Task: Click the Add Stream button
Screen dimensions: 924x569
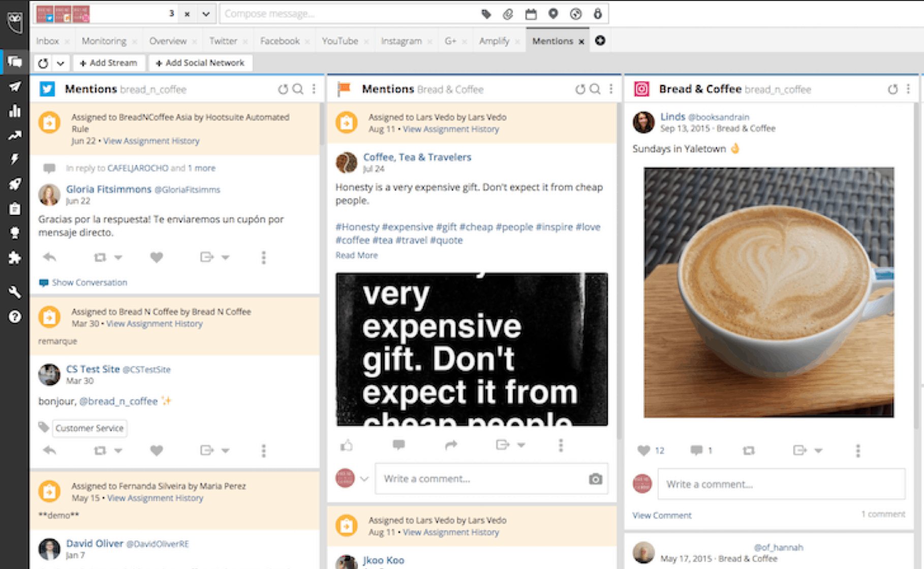Action: [108, 63]
